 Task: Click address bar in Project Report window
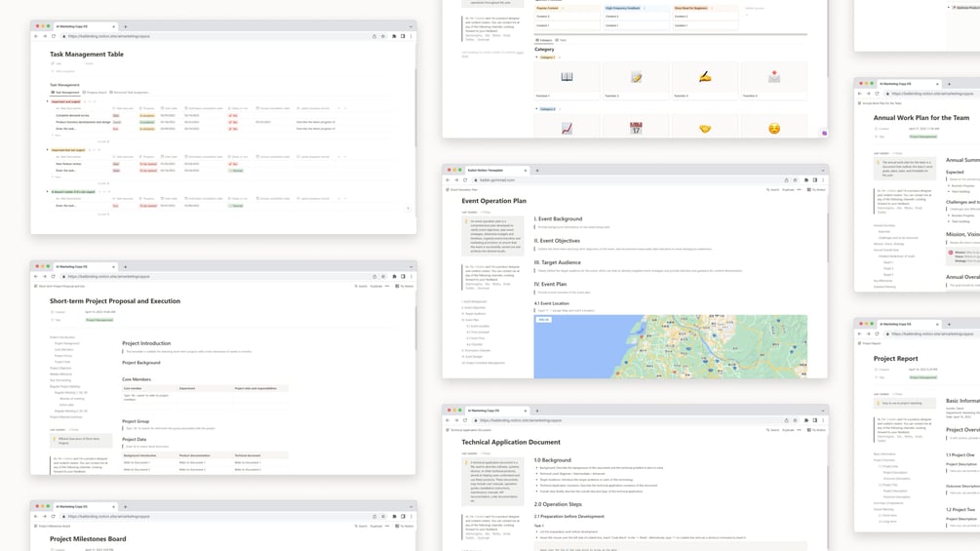[932, 334]
